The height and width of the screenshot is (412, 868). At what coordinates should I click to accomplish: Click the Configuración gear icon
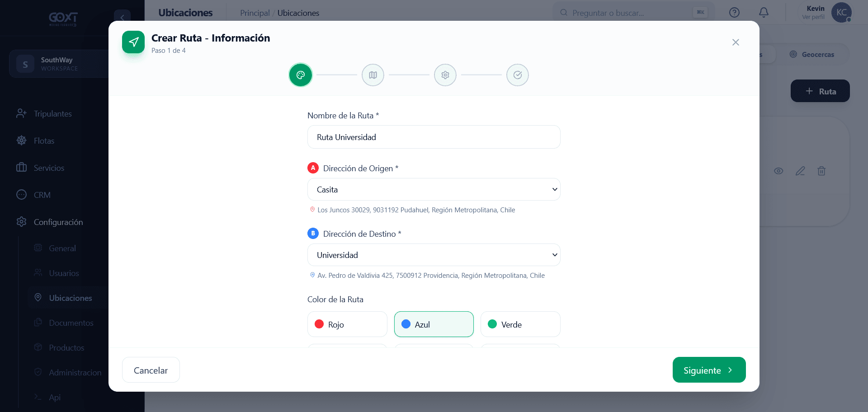point(21,222)
